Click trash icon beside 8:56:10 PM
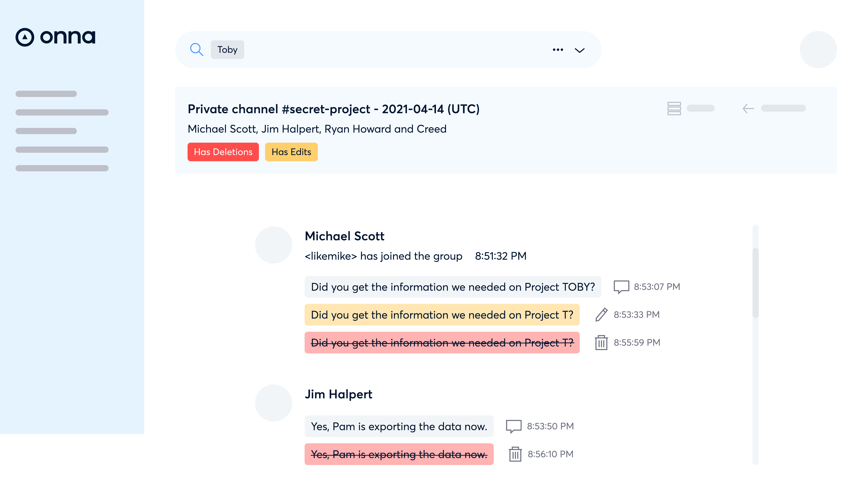 515,454
